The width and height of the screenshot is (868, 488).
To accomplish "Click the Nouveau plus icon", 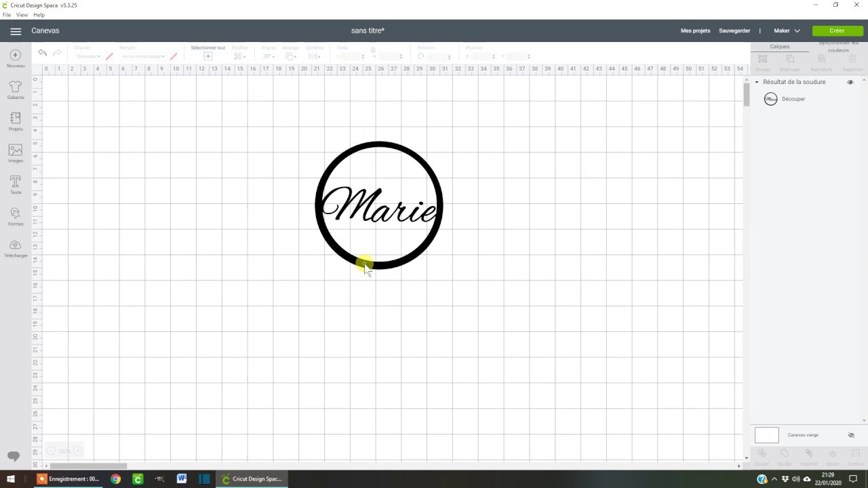I will pos(16,55).
